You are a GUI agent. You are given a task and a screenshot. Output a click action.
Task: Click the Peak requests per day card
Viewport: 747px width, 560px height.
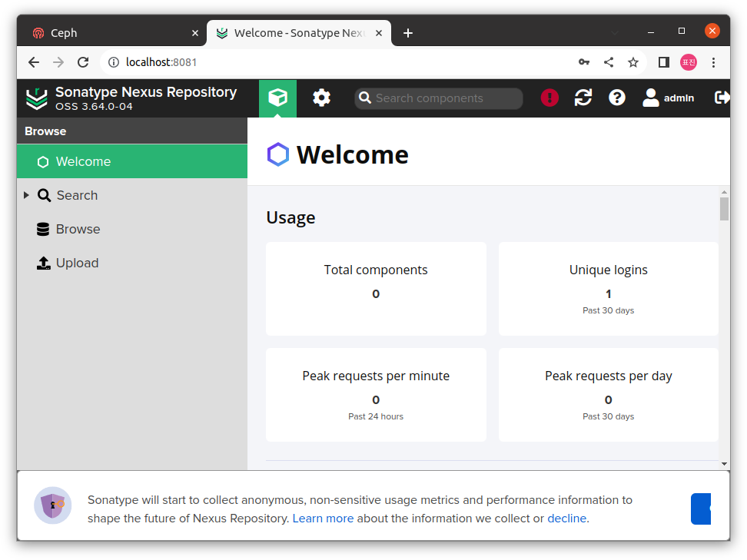pos(609,395)
